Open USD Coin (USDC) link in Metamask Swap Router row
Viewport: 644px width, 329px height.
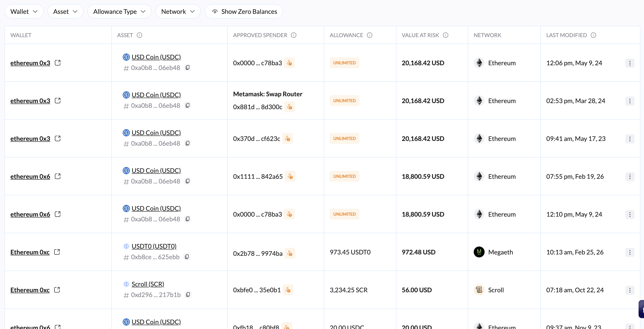[x=156, y=95]
